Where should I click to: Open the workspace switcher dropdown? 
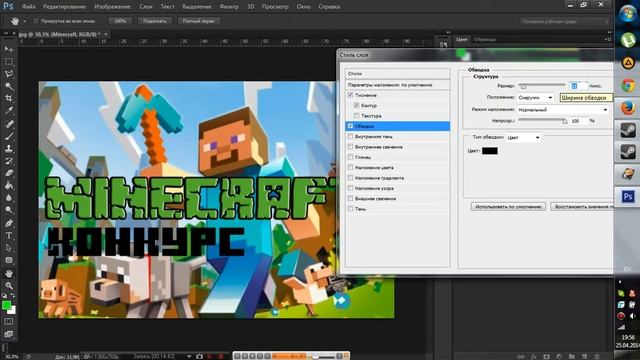pyautogui.click(x=565, y=21)
